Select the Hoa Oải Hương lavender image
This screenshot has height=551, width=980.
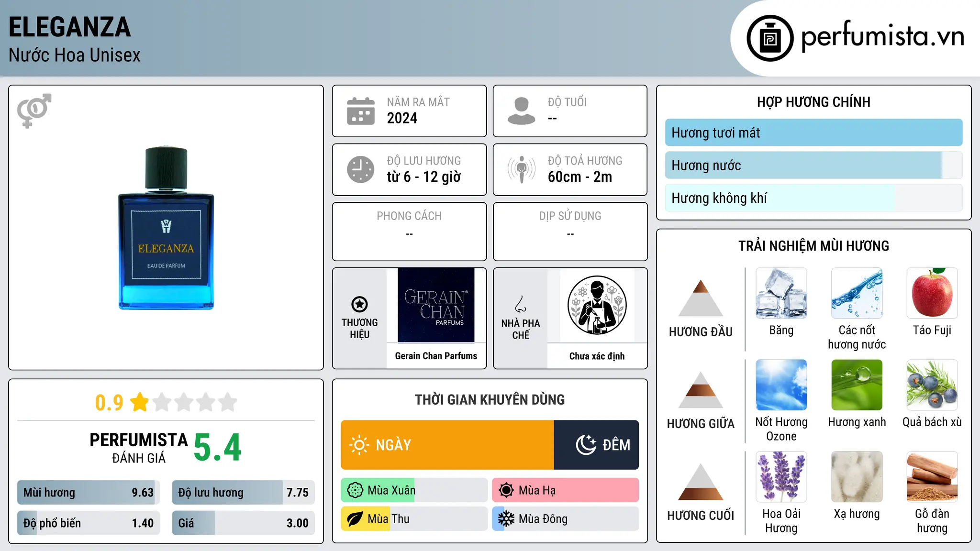pos(781,477)
